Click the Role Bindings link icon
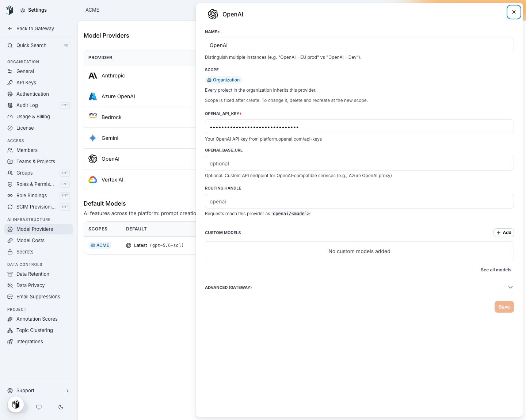 pos(10,195)
